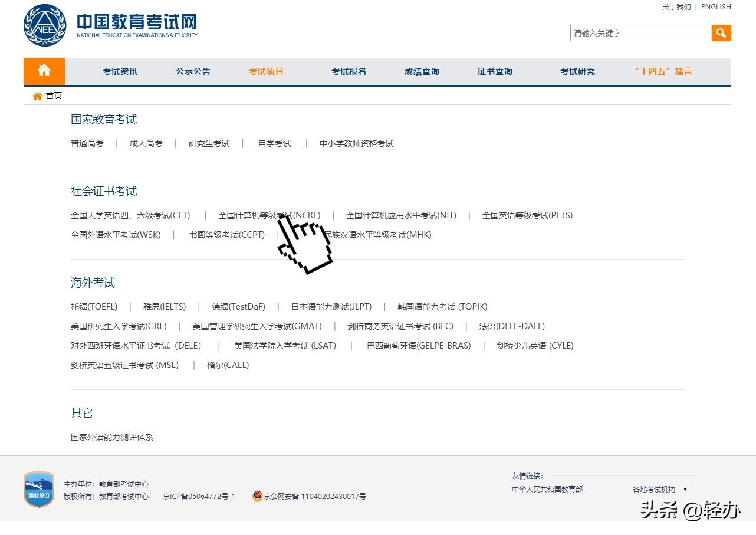Open the 雅思(IELTS) link
The image size is (756, 535).
(x=165, y=307)
